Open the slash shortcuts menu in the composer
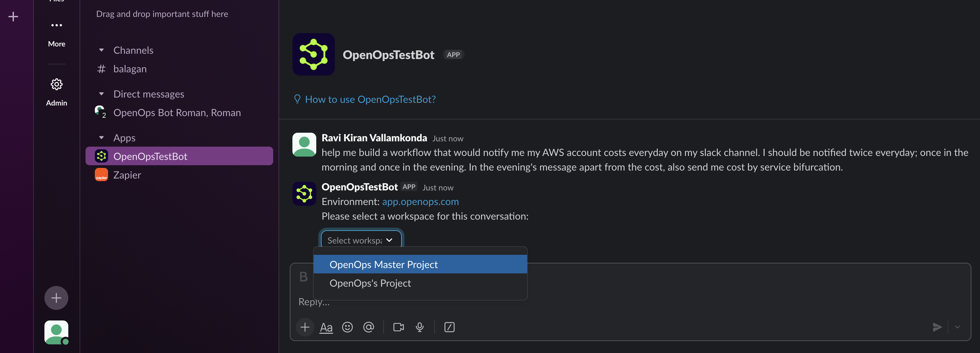Image resolution: width=980 pixels, height=353 pixels. coord(449,327)
